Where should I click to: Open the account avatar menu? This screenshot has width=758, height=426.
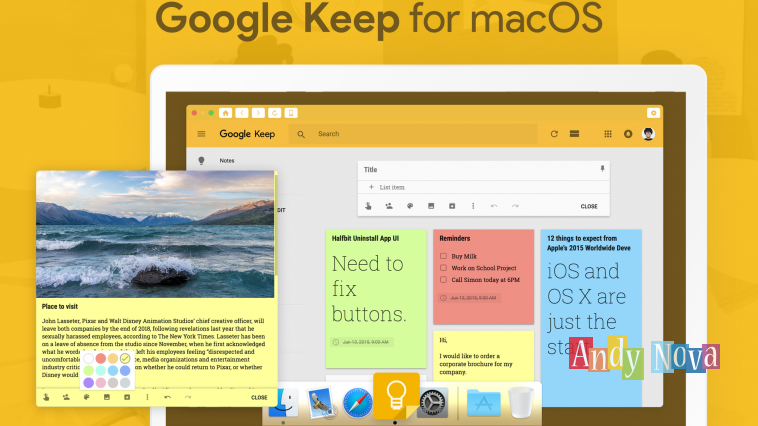click(648, 134)
